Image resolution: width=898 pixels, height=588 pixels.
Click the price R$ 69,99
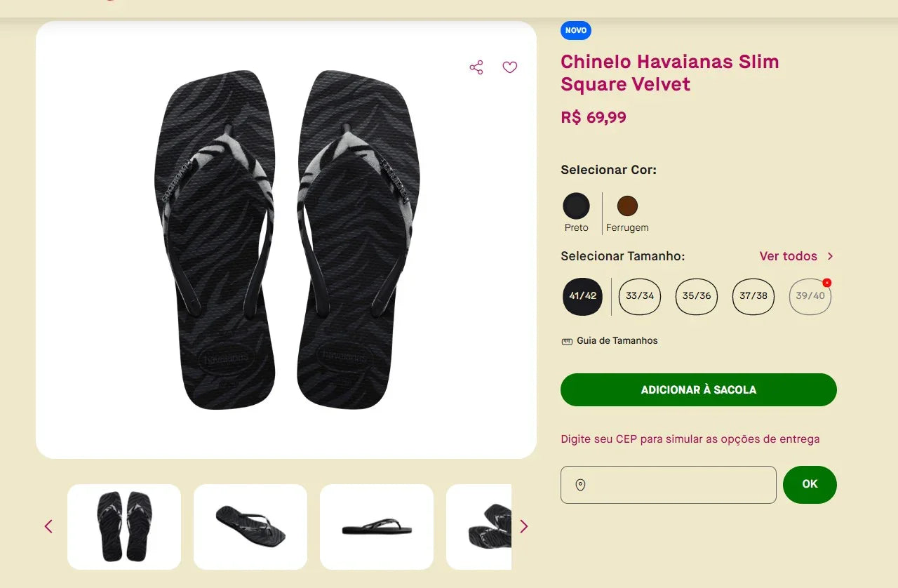pyautogui.click(x=594, y=117)
